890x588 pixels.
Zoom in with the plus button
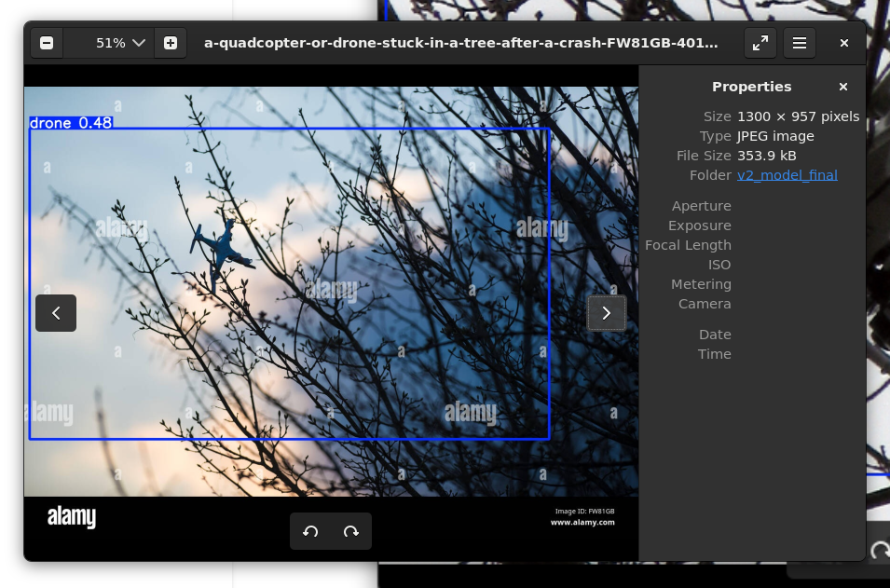coord(171,43)
